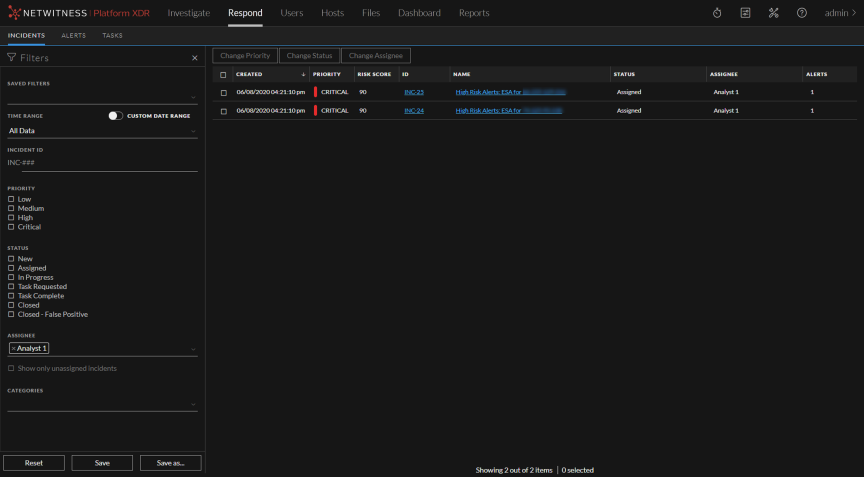Open the admin user menu
This screenshot has width=864, height=477.
840,13
